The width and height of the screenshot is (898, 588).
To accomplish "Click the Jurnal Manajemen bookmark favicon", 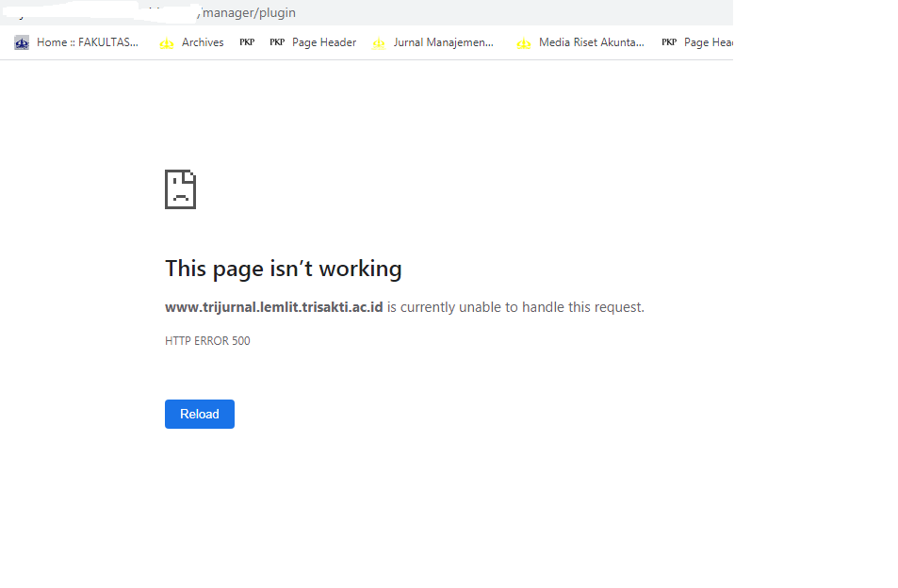I will click(x=379, y=42).
